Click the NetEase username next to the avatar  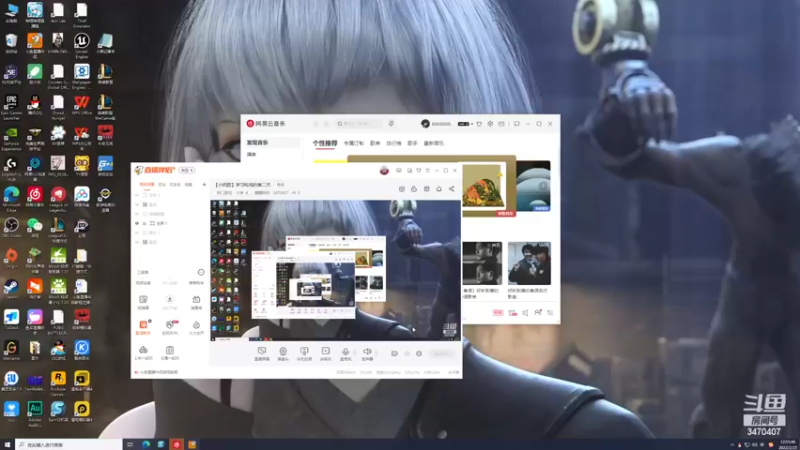[x=442, y=124]
